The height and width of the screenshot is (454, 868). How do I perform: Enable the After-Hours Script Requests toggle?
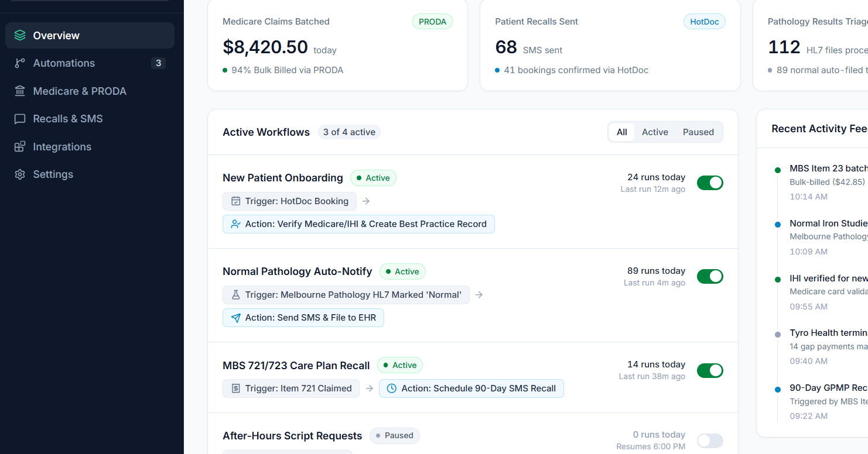click(x=710, y=441)
